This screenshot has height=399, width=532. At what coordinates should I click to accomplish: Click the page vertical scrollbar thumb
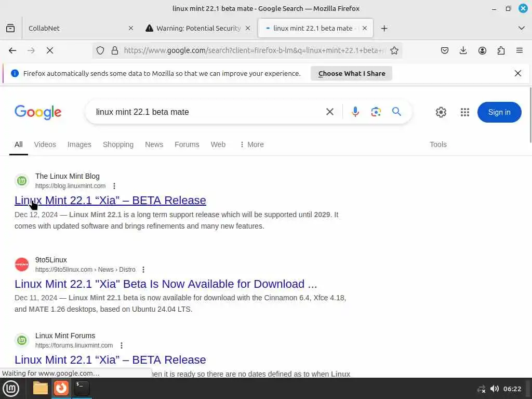(x=530, y=115)
